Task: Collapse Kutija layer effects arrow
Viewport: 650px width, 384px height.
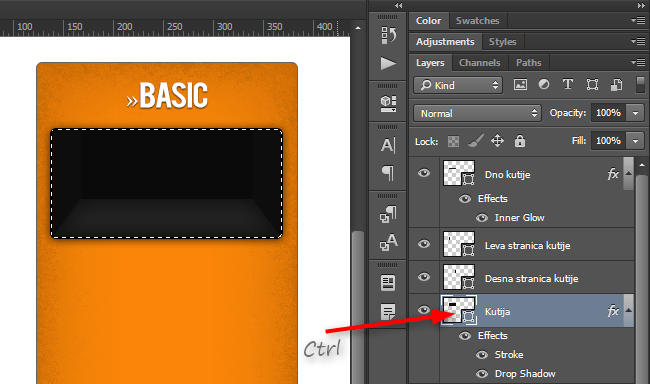Action: pyautogui.click(x=628, y=310)
